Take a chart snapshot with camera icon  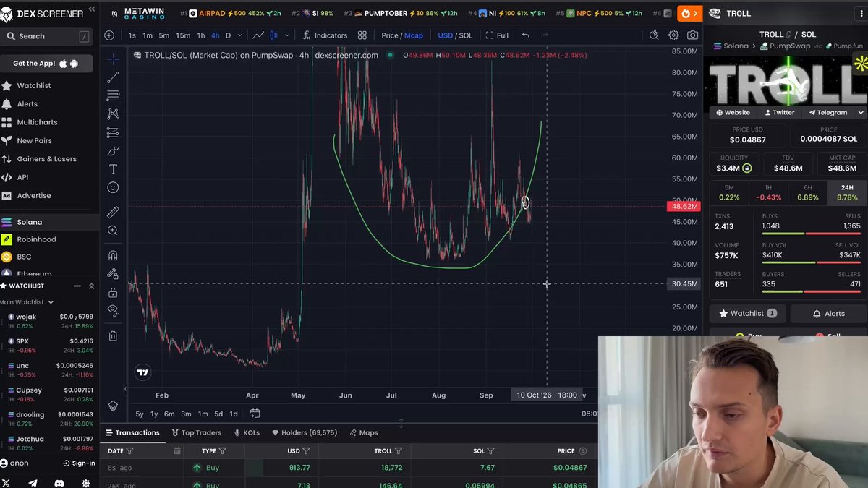(692, 35)
